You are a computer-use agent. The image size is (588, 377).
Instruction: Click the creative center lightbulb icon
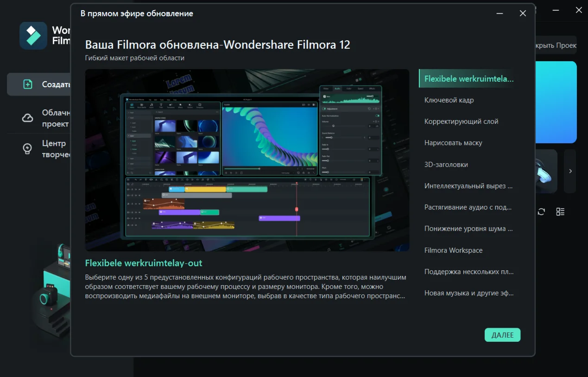[28, 149]
